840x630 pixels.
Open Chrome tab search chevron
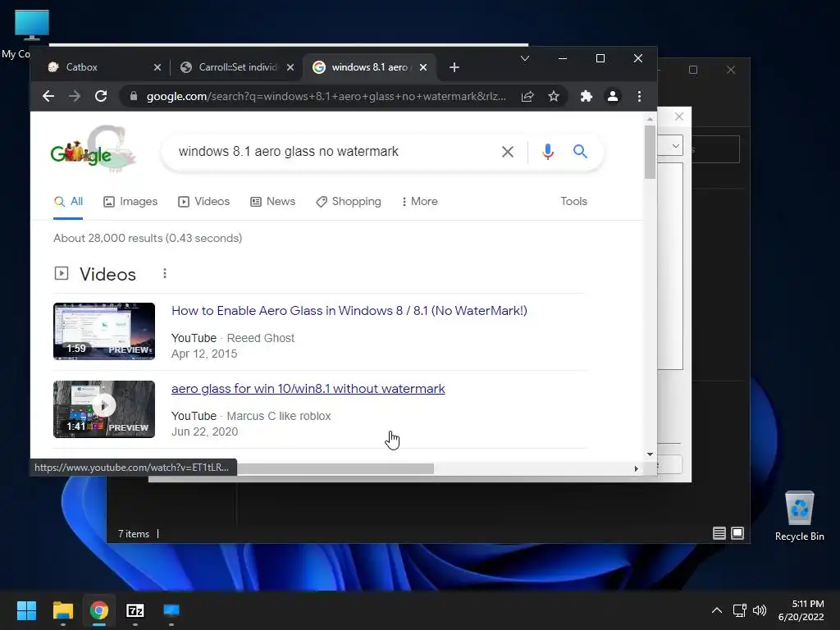click(524, 58)
